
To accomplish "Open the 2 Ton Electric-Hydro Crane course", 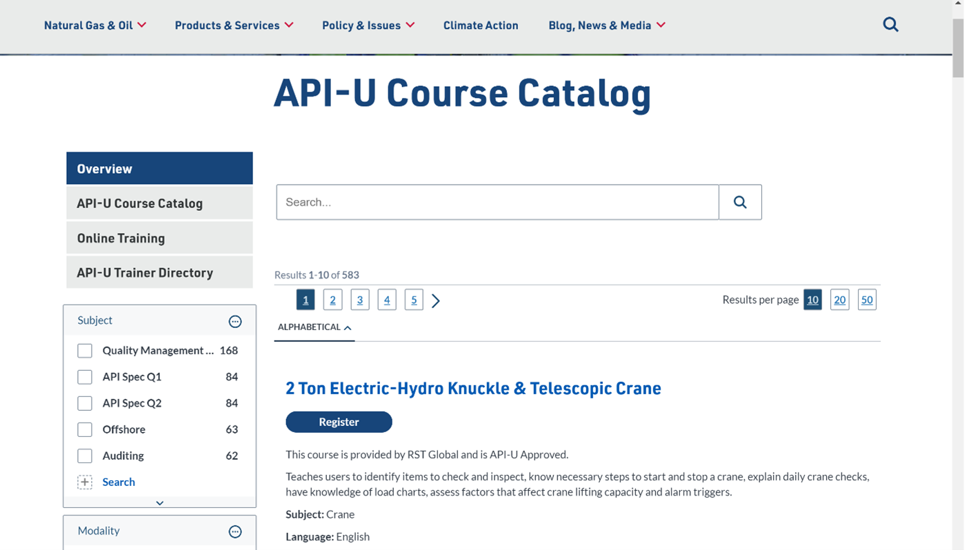I will (x=474, y=388).
